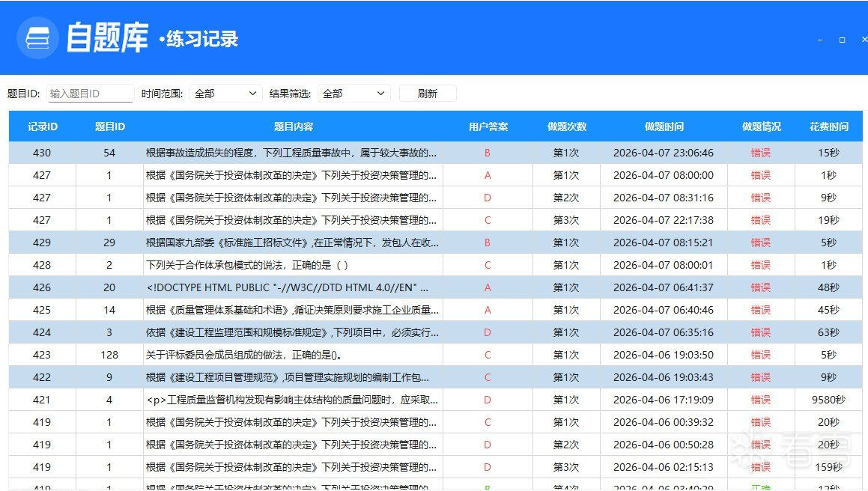
Task: Click timestamp 2026-04-06 17:19:09
Action: coord(664,400)
